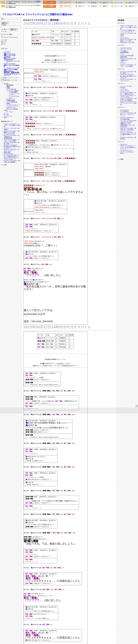Open 変幻自在リクエスト受付 menu link

coord(13,68)
